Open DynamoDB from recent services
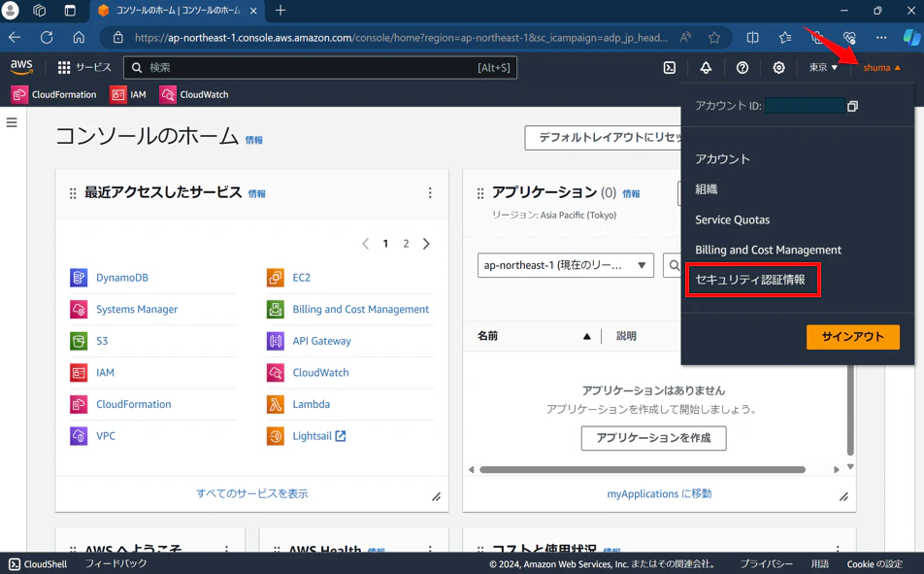This screenshot has height=574, width=924. pyautogui.click(x=122, y=277)
